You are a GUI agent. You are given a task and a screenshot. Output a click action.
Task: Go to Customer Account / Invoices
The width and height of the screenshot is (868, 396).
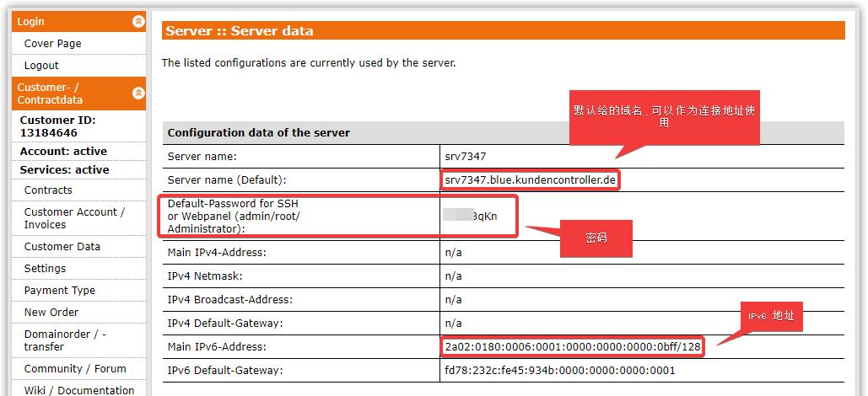74,218
